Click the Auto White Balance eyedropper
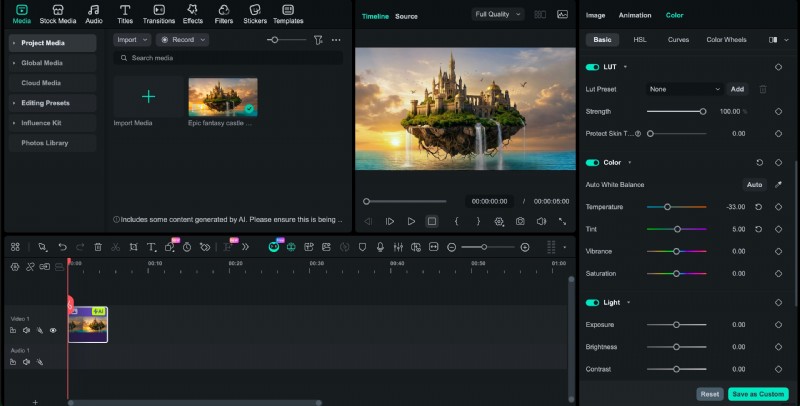The height and width of the screenshot is (406, 800). [778, 185]
